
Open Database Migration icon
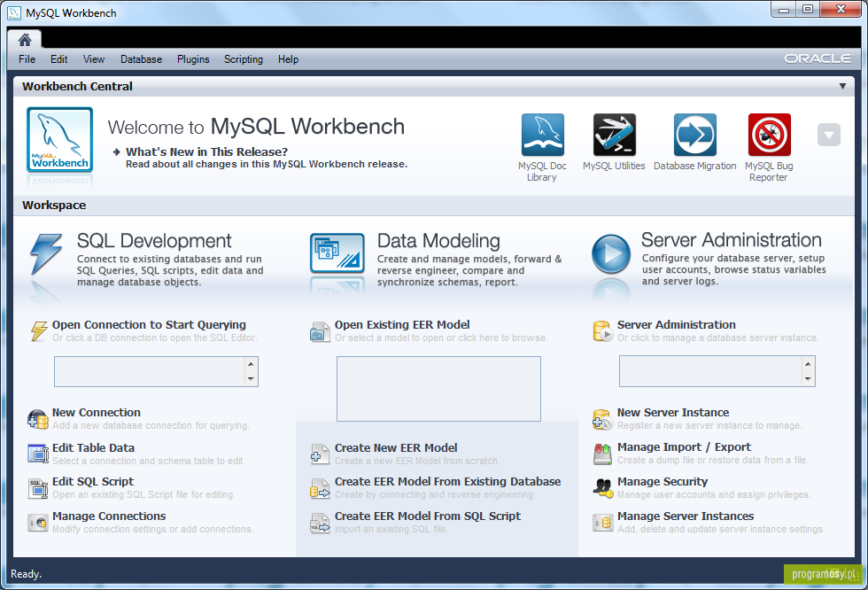694,135
